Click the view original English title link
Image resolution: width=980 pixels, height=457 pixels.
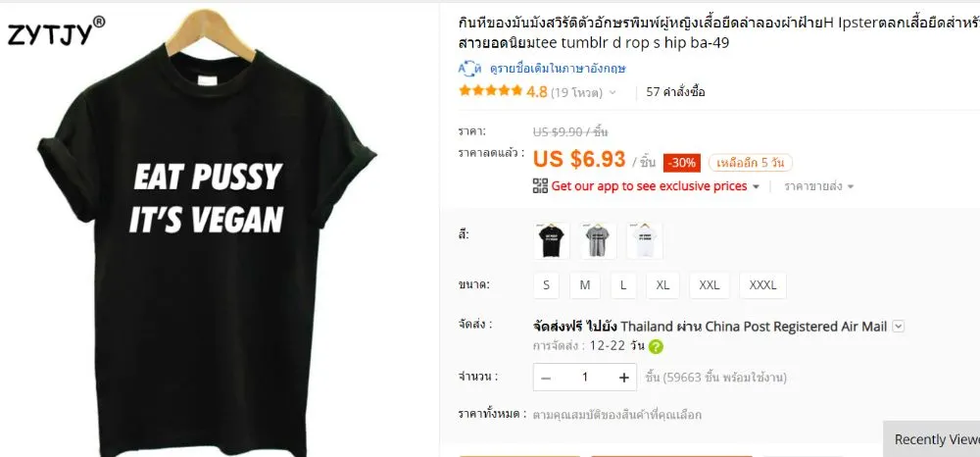[558, 68]
